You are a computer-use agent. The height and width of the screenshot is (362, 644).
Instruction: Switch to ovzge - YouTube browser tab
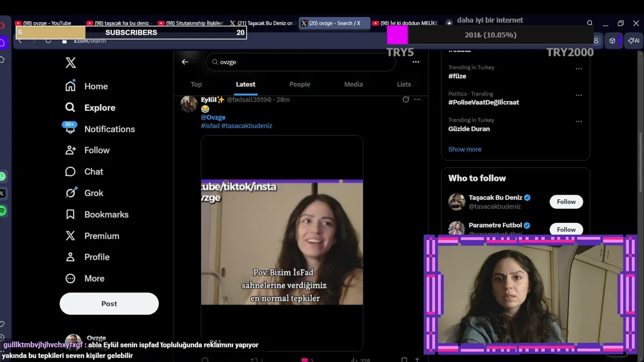point(47,23)
